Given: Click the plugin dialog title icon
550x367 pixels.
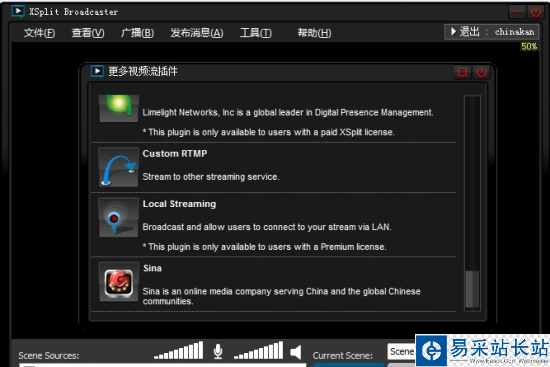Looking at the screenshot, I should pos(97,72).
